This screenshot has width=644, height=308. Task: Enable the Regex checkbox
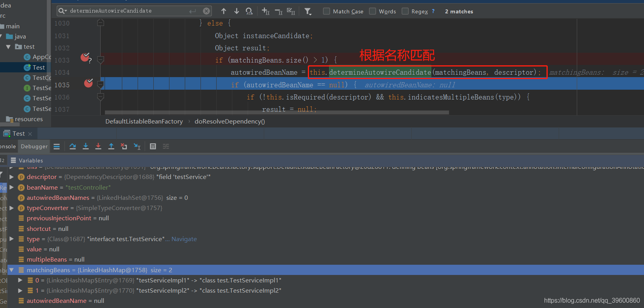tap(405, 11)
